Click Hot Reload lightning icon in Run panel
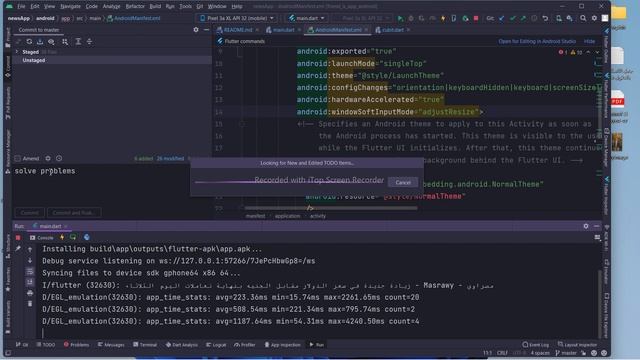640x360 pixels. tap(62, 238)
